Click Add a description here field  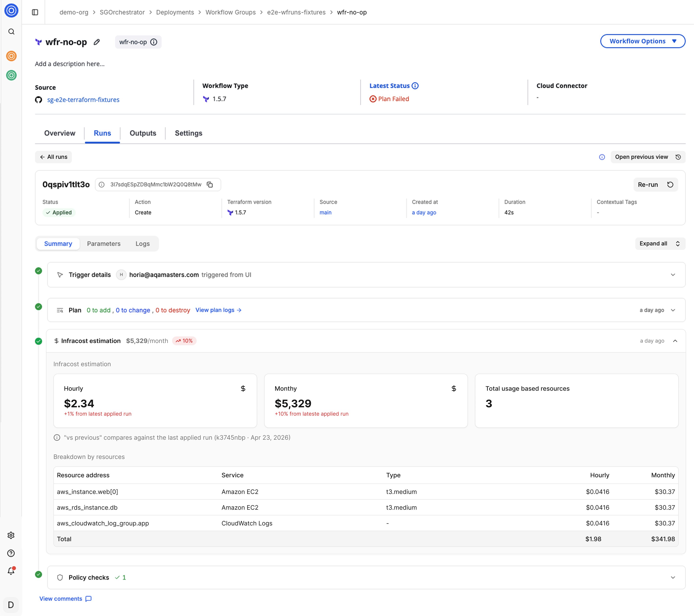(x=70, y=64)
